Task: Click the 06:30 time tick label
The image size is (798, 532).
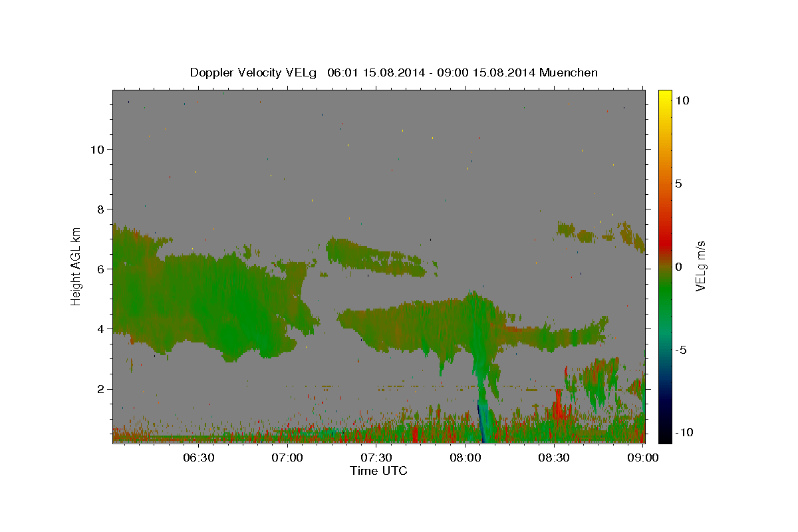Action: pyautogui.click(x=199, y=458)
